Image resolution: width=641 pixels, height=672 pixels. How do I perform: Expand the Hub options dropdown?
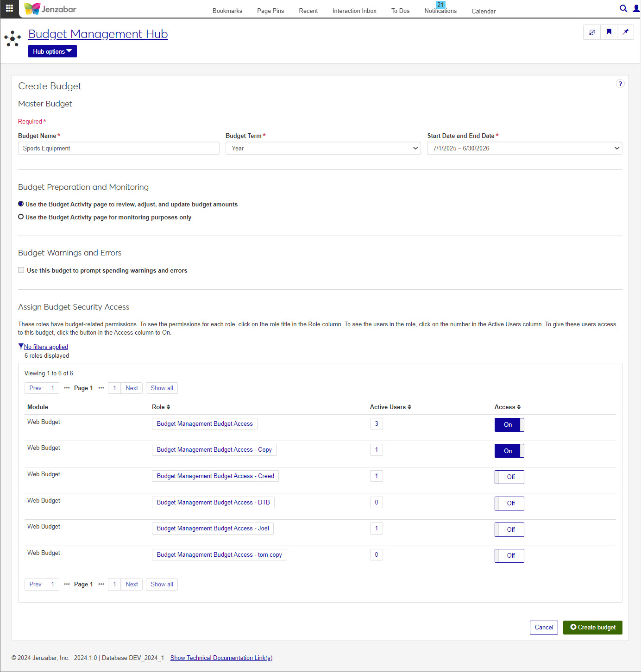(x=52, y=51)
